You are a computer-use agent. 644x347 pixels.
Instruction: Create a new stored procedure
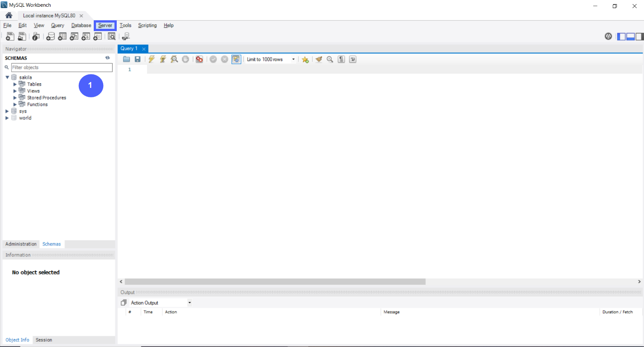coord(86,36)
